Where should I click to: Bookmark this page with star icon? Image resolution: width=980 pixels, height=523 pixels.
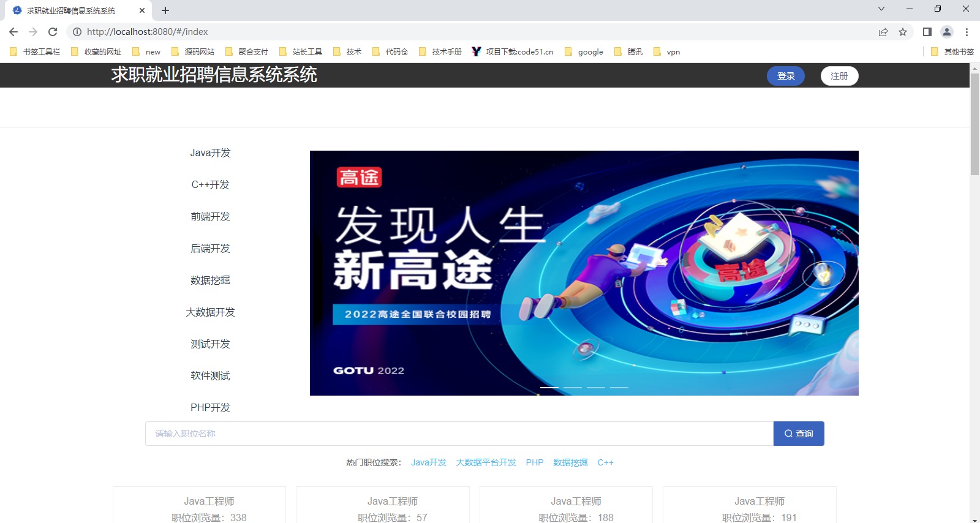(x=903, y=32)
